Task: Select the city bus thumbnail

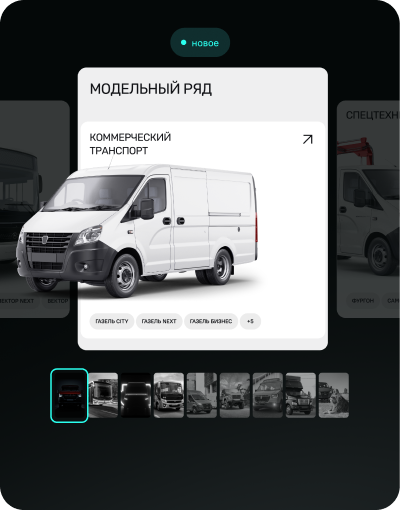Action: coord(103,395)
